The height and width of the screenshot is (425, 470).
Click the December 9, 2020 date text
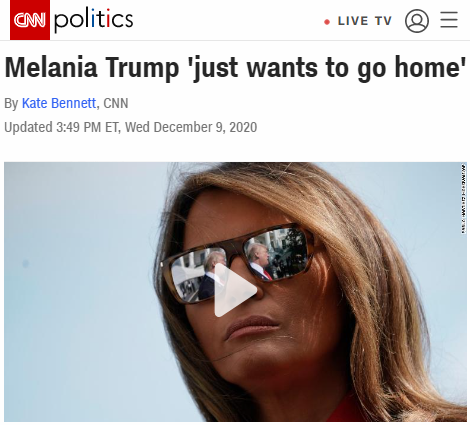(205, 127)
